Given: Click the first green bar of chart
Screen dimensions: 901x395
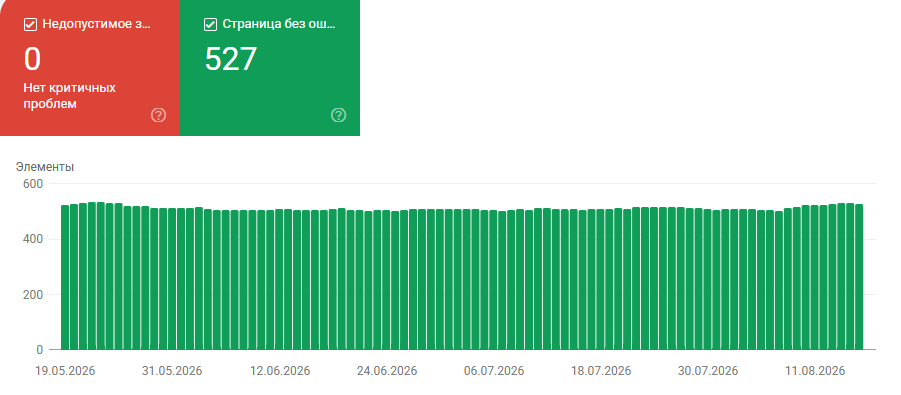Looking at the screenshot, I should 65,277.
